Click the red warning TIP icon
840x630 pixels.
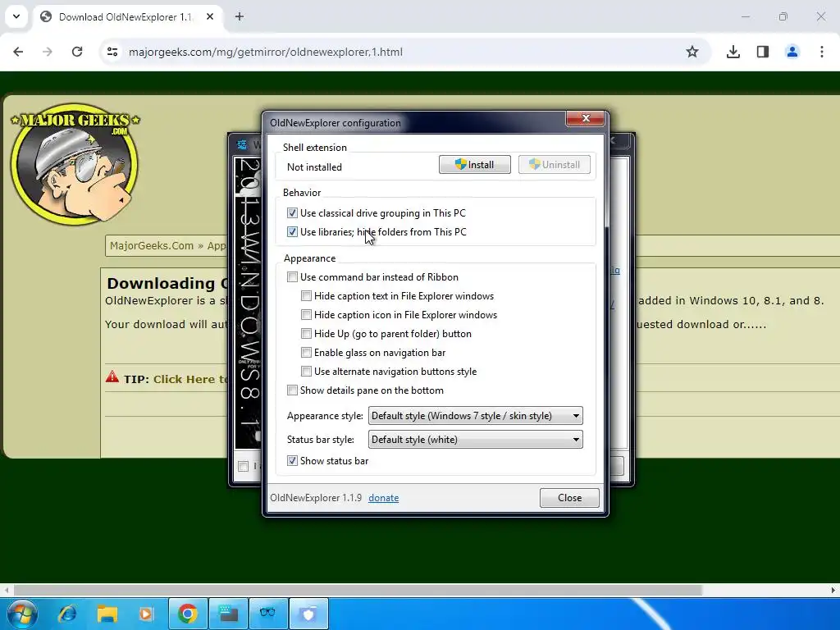(x=112, y=377)
